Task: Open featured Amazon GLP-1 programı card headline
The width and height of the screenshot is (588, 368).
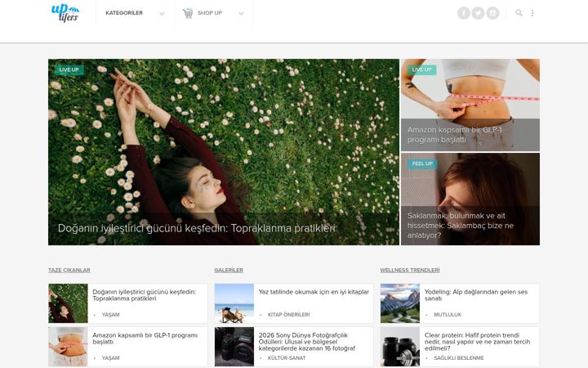Action: [x=455, y=134]
